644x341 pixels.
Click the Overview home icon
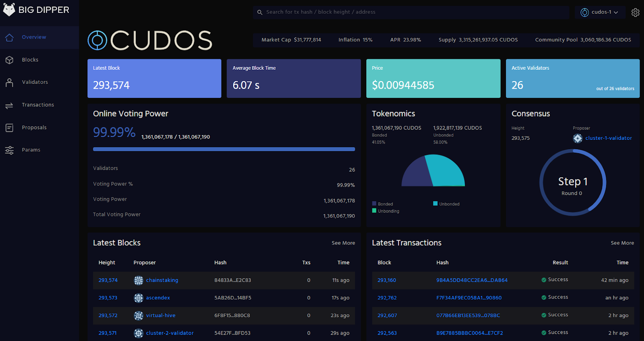pyautogui.click(x=9, y=37)
